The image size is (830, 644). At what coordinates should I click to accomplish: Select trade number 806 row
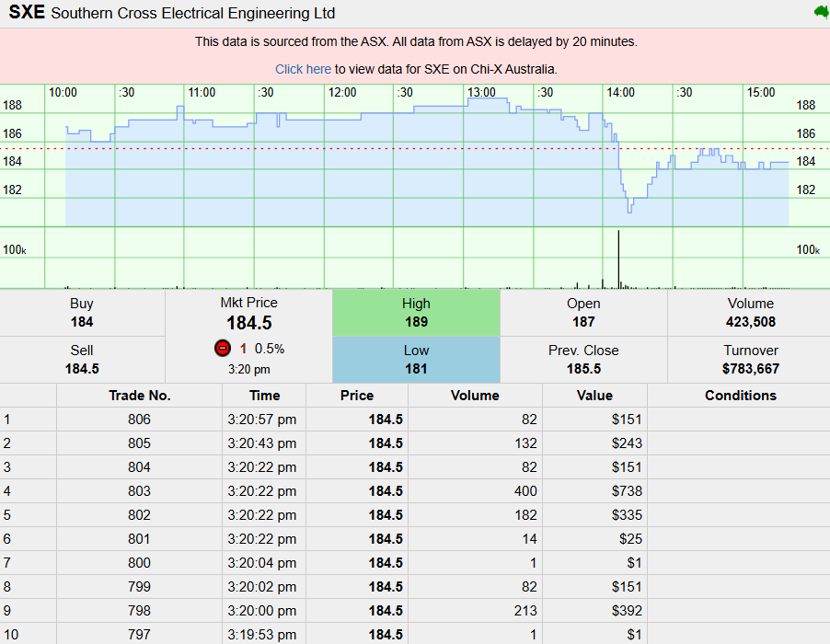point(140,420)
